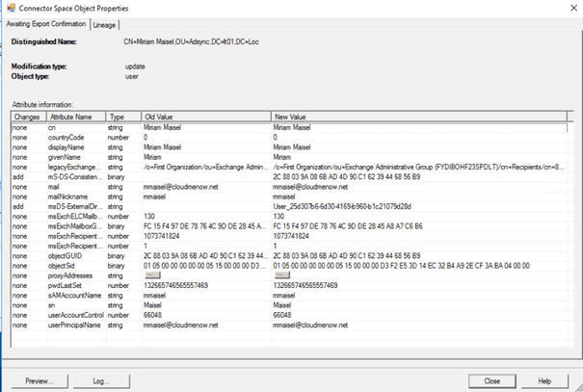Select the cn attribute row
The image size is (583, 392).
pyautogui.click(x=76, y=125)
